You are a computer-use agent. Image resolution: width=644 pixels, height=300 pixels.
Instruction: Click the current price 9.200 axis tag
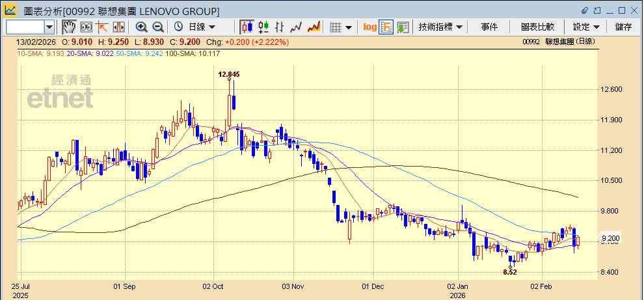tap(610, 238)
